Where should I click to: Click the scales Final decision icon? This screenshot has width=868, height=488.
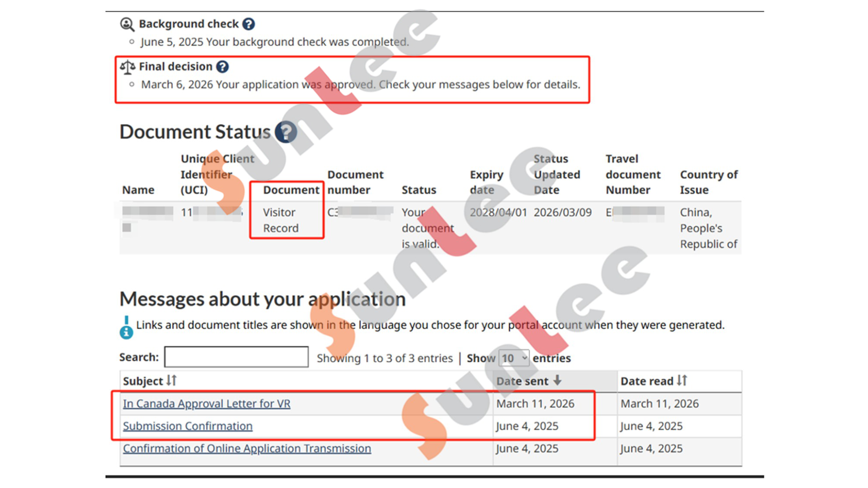(127, 67)
